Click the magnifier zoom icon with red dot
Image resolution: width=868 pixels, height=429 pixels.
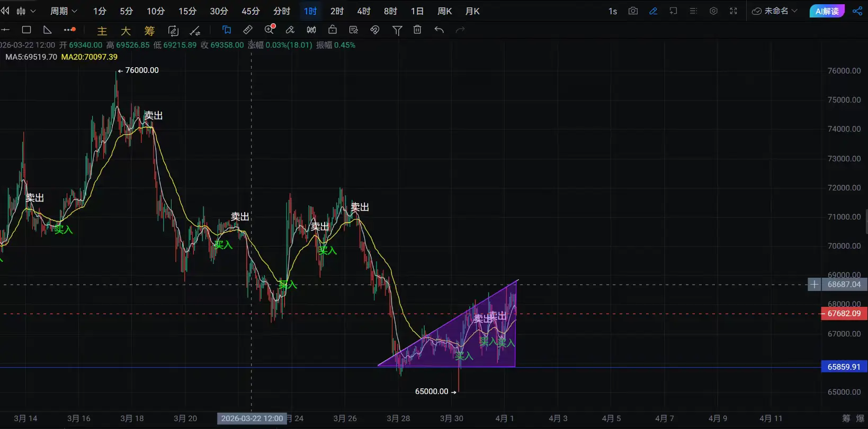(270, 29)
